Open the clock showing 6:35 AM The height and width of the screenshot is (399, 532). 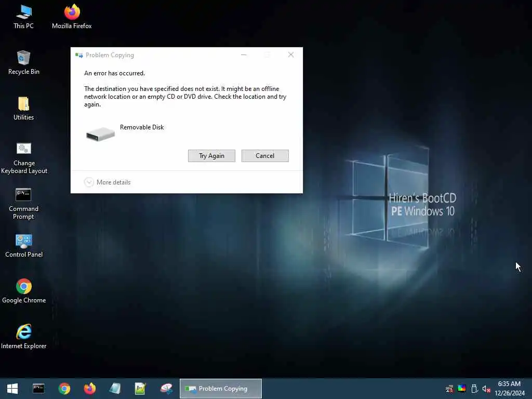[509, 389]
